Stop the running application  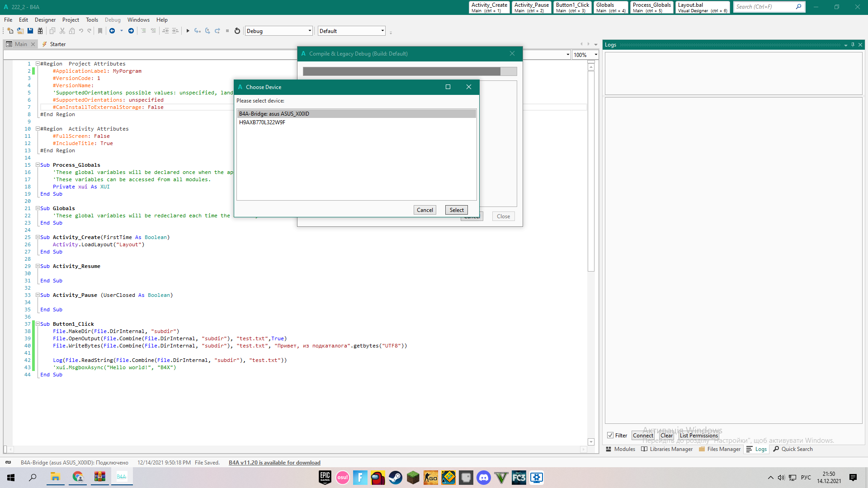click(227, 30)
